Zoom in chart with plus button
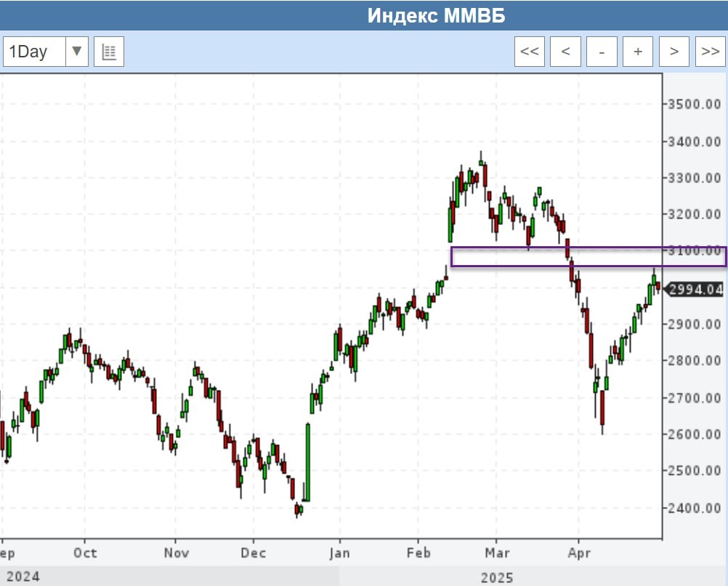Screen dimensions: 728x586 pyautogui.click(x=638, y=52)
